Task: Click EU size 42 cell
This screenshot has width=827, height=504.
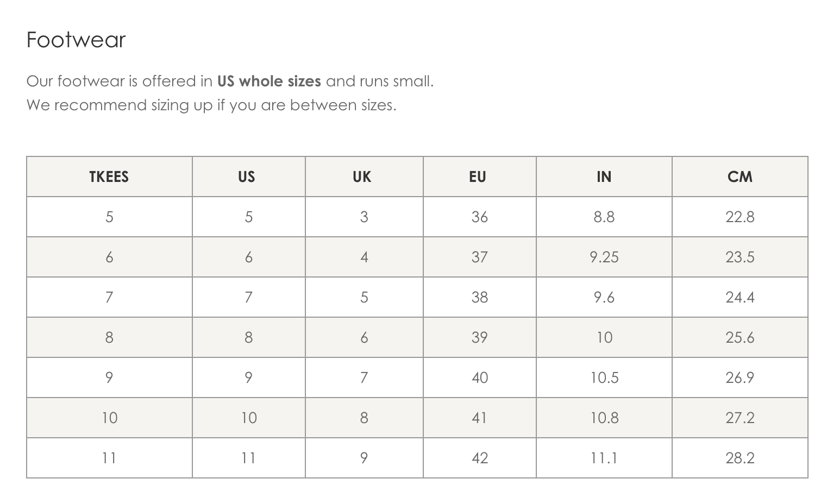Action: click(480, 458)
